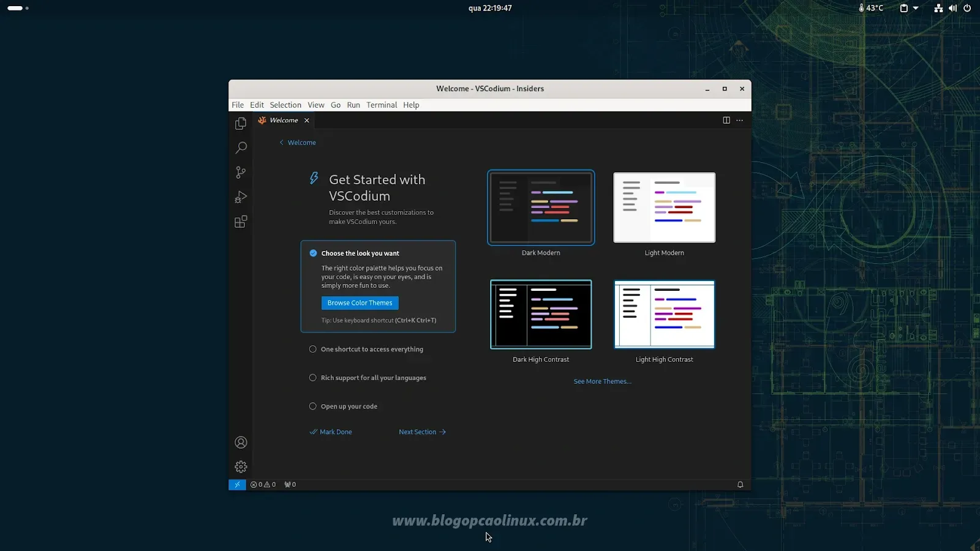Open the clipboard indicator dropdown in top bar

pyautogui.click(x=909, y=8)
